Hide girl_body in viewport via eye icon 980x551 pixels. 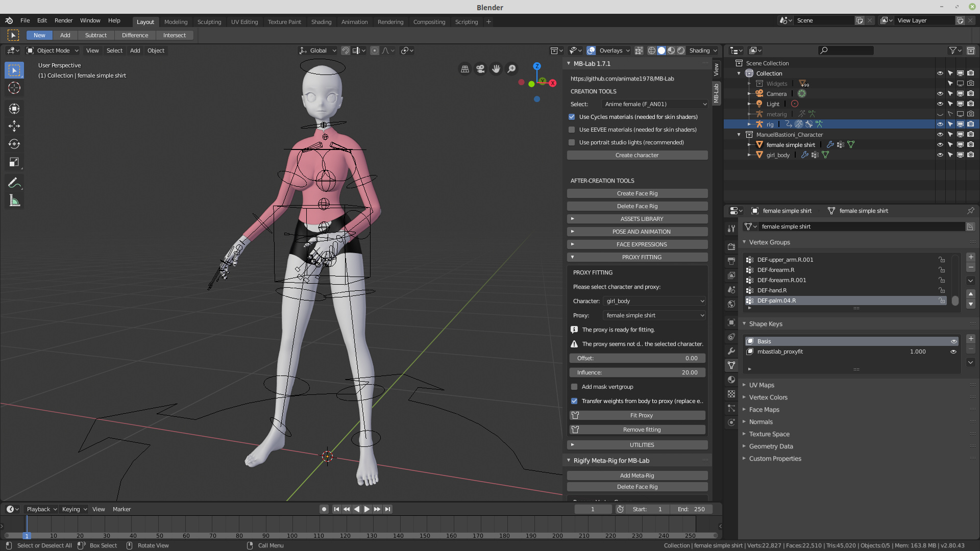[940, 155]
